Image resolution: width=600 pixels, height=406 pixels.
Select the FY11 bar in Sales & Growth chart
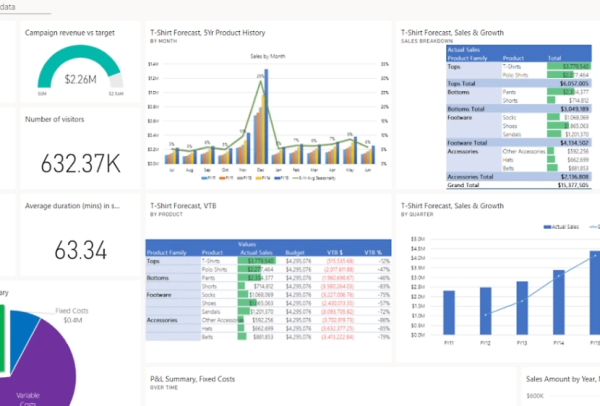click(449, 313)
